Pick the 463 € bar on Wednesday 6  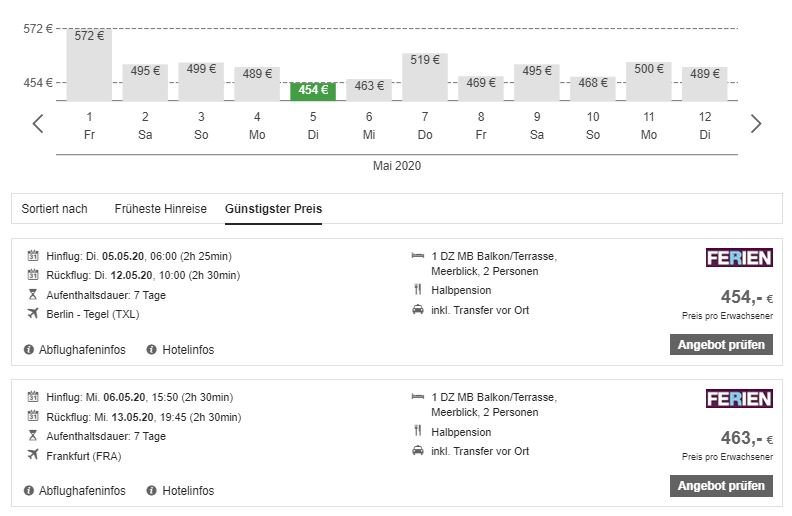click(369, 90)
